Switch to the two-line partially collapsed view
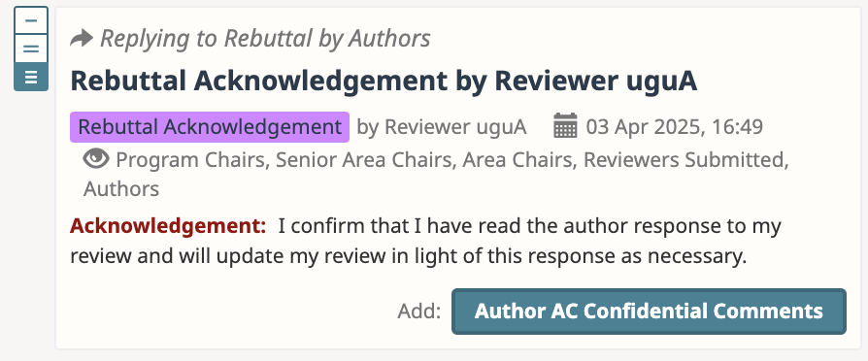868x361 pixels. 31,49
